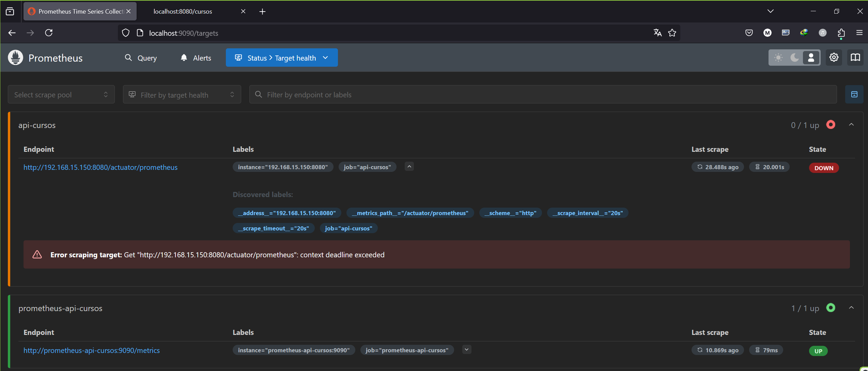The image size is (868, 371).
Task: Reload the targets page
Action: (49, 33)
